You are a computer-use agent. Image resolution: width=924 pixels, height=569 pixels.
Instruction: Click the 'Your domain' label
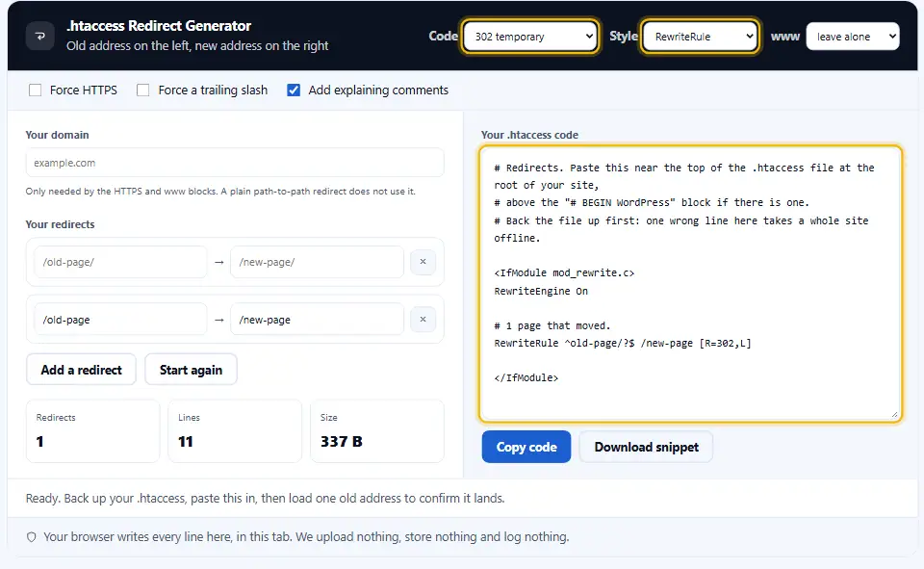coord(57,135)
